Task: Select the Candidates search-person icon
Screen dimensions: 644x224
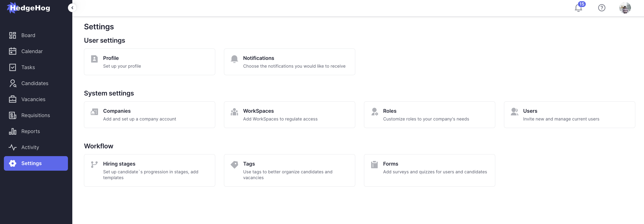Action: point(13,83)
